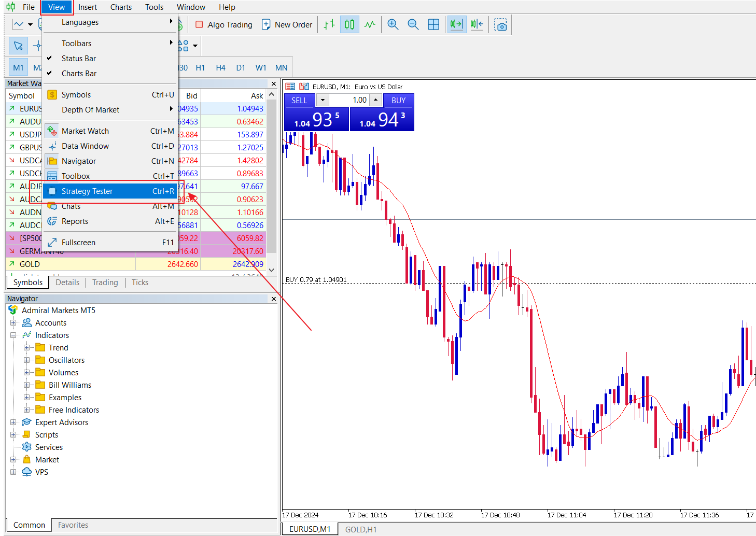Choose Market Watch in View menu

point(110,131)
